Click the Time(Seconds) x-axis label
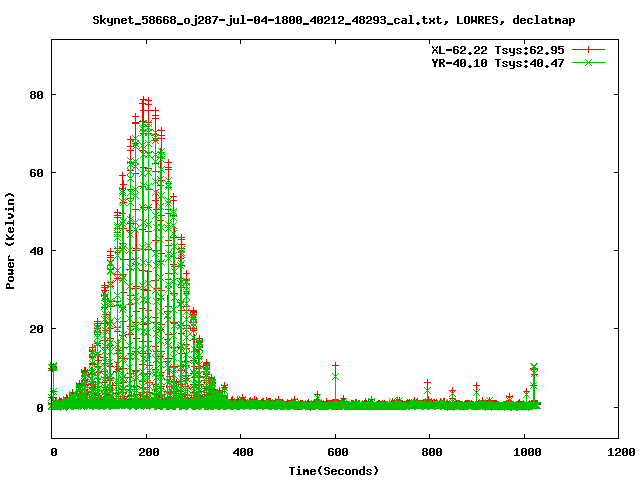 (x=334, y=471)
